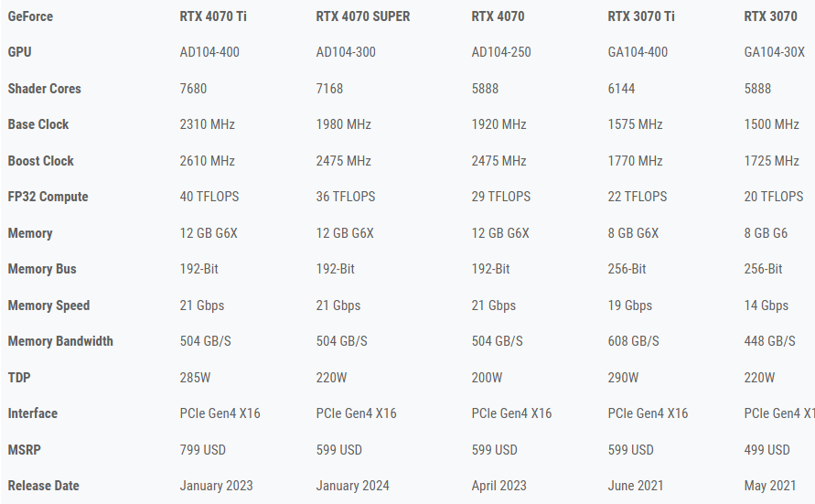Click the AD104-400 GPU cell

(x=209, y=52)
